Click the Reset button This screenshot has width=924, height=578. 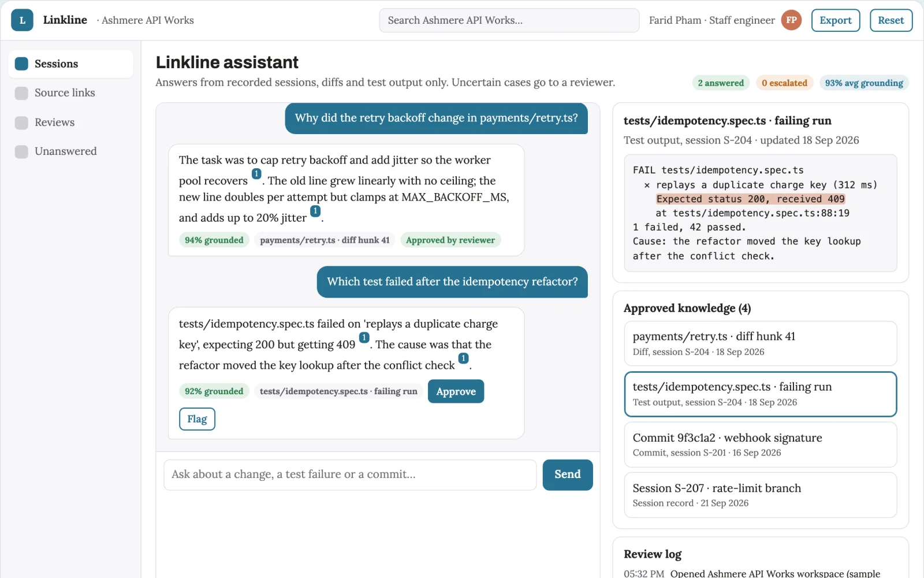click(891, 20)
